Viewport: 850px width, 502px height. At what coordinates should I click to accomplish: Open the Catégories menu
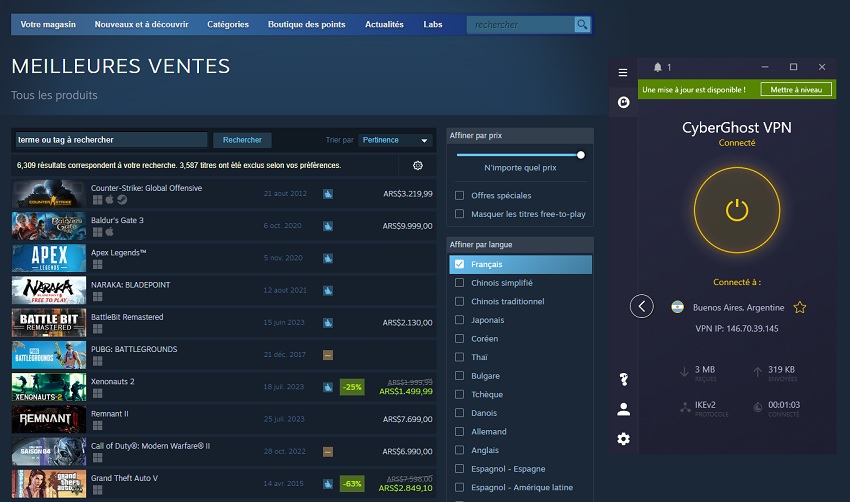[228, 24]
